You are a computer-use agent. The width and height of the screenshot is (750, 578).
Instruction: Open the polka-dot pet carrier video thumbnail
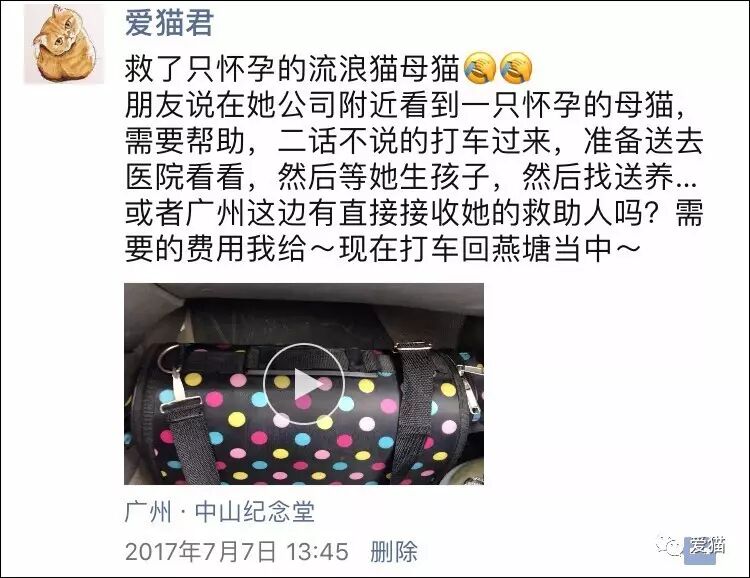pyautogui.click(x=304, y=384)
